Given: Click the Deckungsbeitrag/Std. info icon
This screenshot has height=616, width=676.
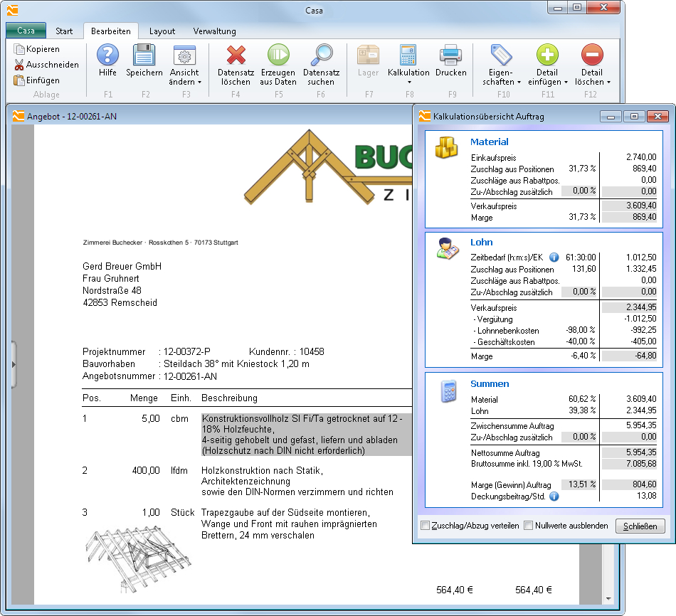Looking at the screenshot, I should (x=554, y=496).
